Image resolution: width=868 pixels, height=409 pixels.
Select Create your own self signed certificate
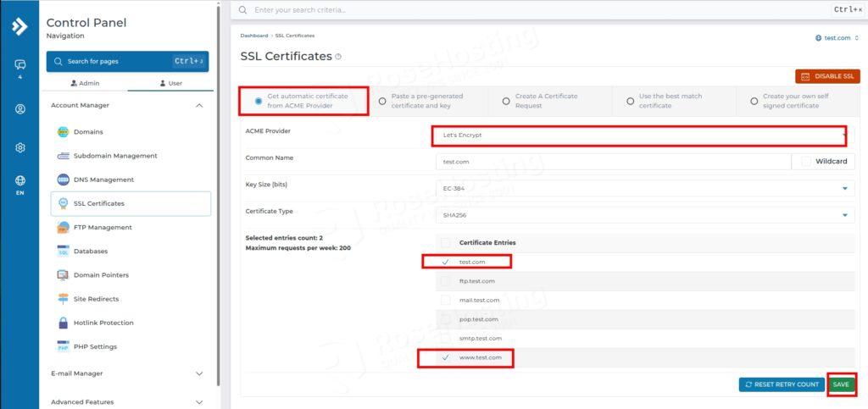[754, 101]
